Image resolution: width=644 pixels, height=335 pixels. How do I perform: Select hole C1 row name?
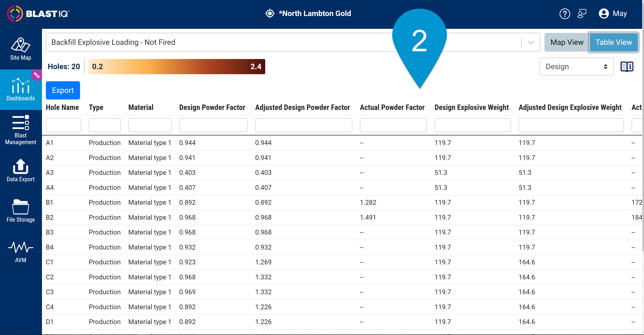[49, 262]
